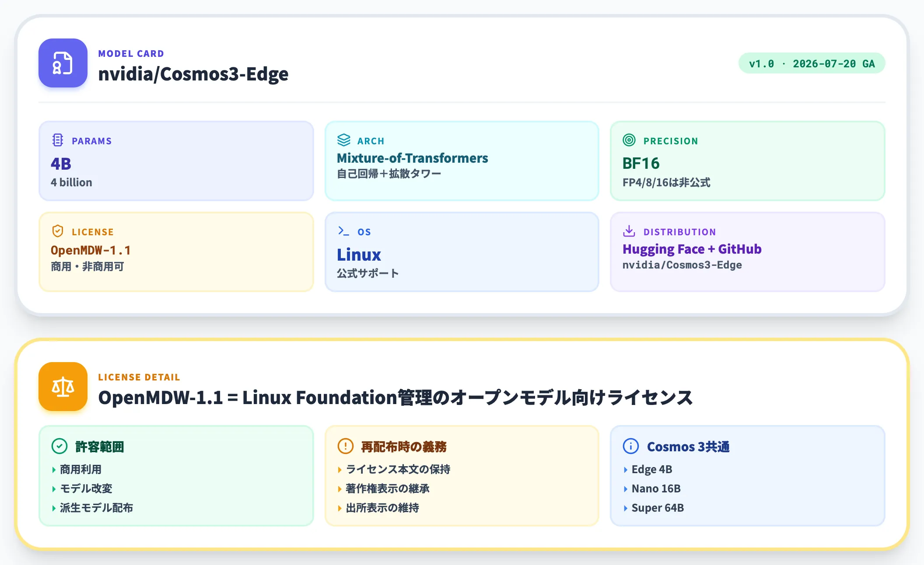Click the PRECISION card label

point(671,141)
